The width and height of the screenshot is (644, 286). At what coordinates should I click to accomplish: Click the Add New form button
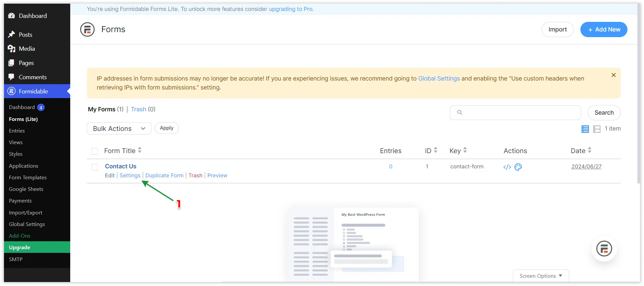pyautogui.click(x=604, y=29)
